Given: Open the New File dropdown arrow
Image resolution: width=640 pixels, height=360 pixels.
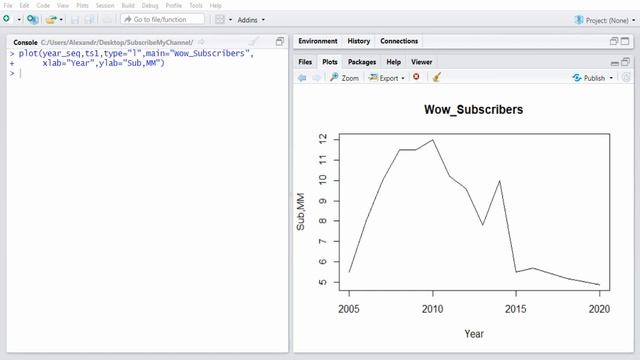Looking at the screenshot, I should point(19,20).
